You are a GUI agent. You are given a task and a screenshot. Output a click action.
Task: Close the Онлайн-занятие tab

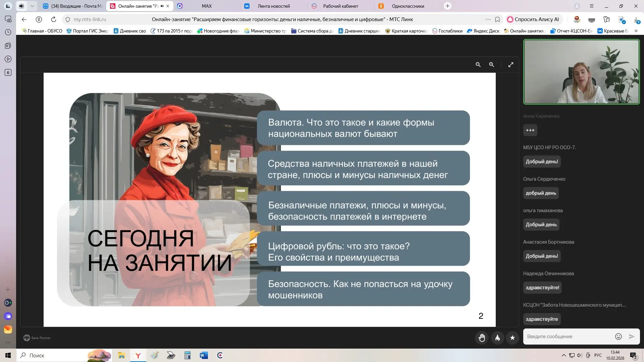[x=168, y=6]
